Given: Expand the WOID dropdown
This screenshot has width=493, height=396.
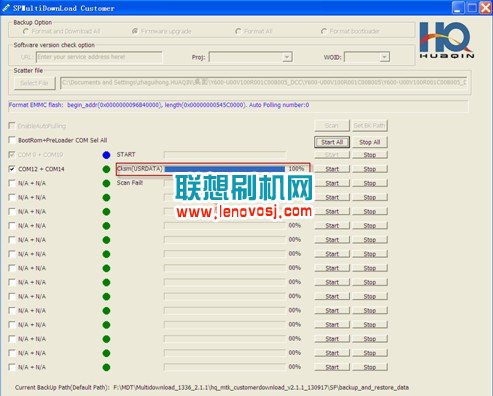Looking at the screenshot, I should [384, 57].
